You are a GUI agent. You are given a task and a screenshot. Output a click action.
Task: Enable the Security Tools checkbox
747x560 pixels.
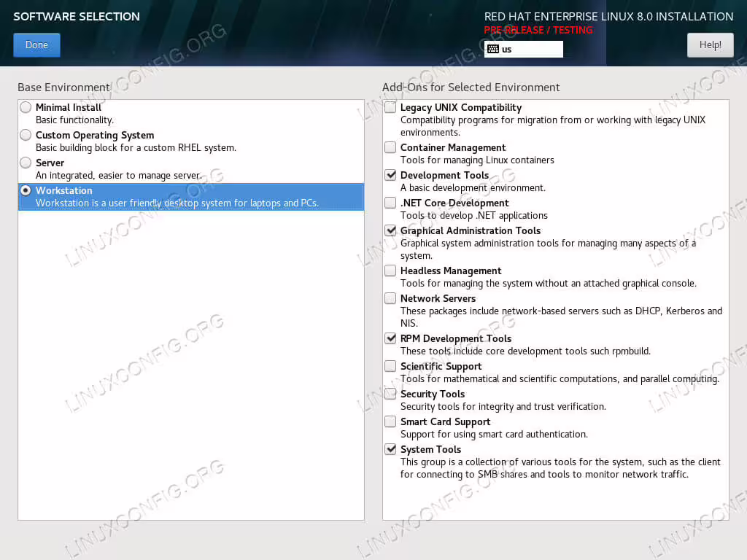click(390, 394)
